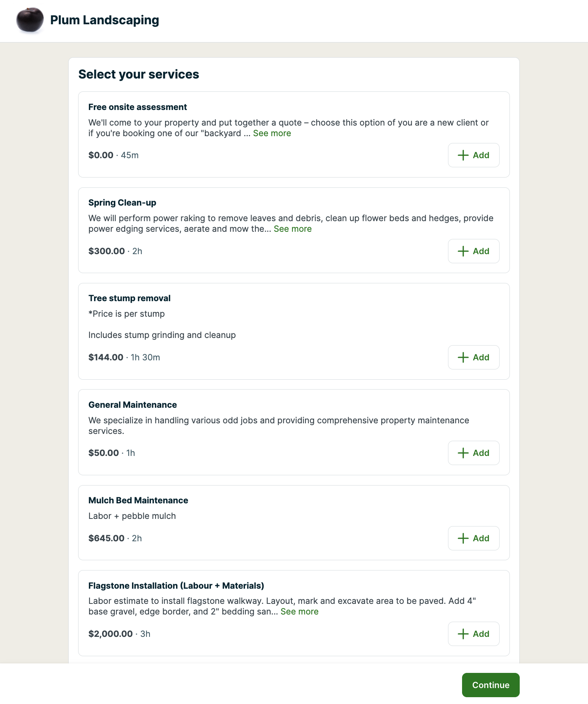Click the Plum Landscaping plum logo

coord(30,19)
